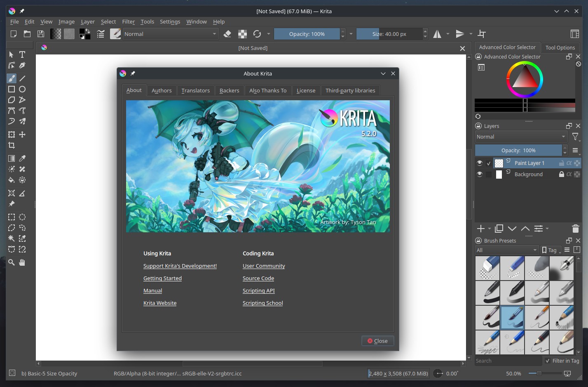Click the reload brush preset icon
The width and height of the screenshot is (588, 387).
point(257,34)
